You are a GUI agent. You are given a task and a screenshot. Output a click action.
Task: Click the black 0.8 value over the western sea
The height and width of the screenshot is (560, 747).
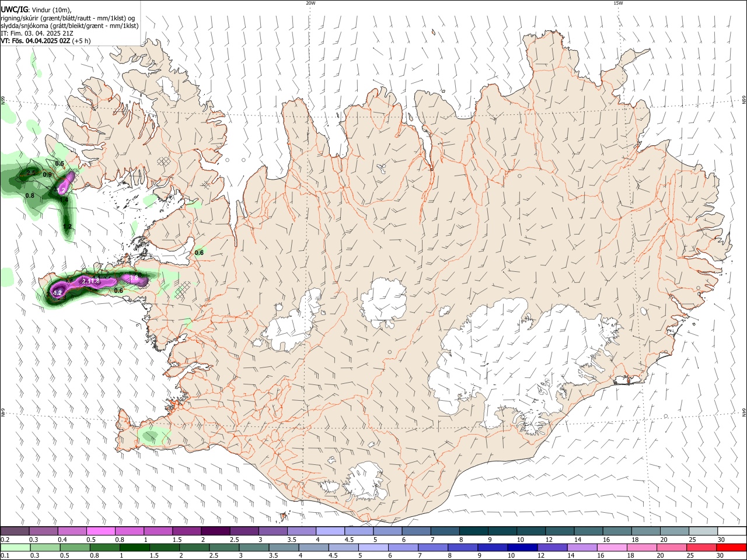click(30, 195)
